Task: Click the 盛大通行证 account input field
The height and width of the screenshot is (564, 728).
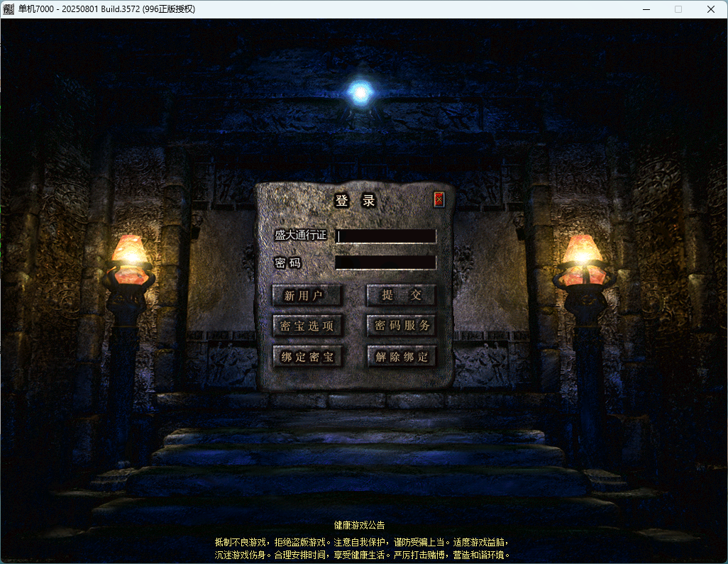Action: click(386, 235)
